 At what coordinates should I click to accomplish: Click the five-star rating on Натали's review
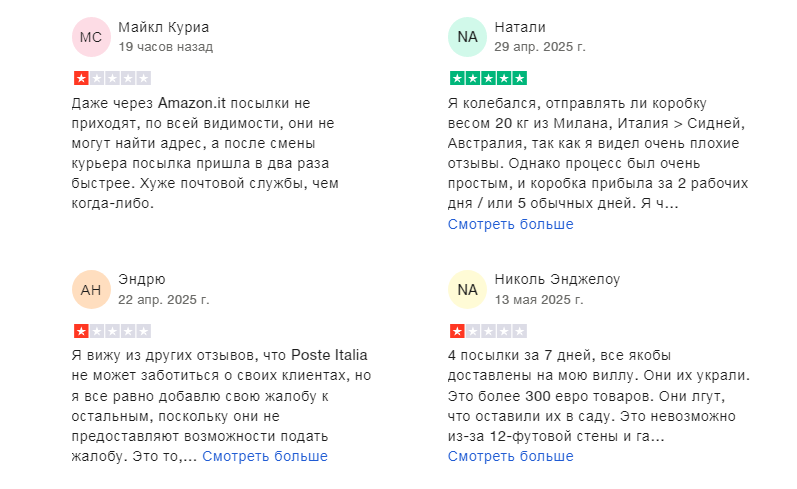click(x=488, y=78)
